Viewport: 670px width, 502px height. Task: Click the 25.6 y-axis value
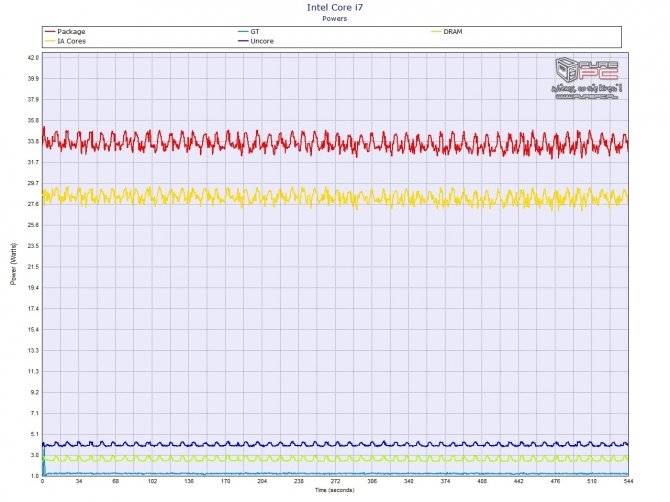[x=34, y=225]
